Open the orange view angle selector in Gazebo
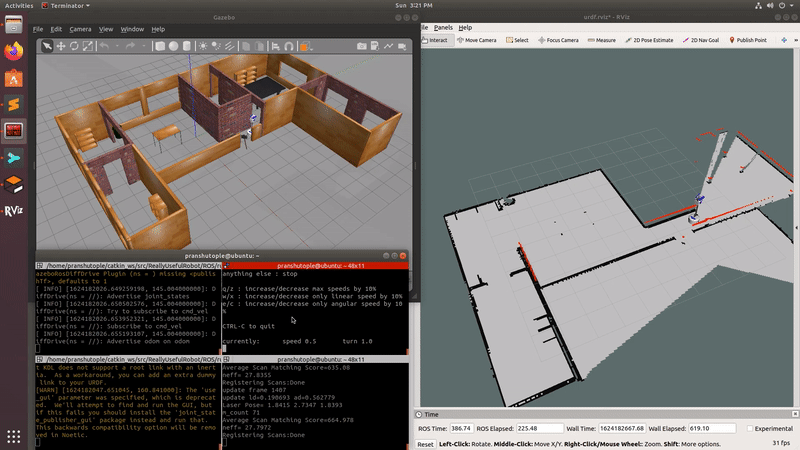The image size is (800, 450). click(x=305, y=46)
